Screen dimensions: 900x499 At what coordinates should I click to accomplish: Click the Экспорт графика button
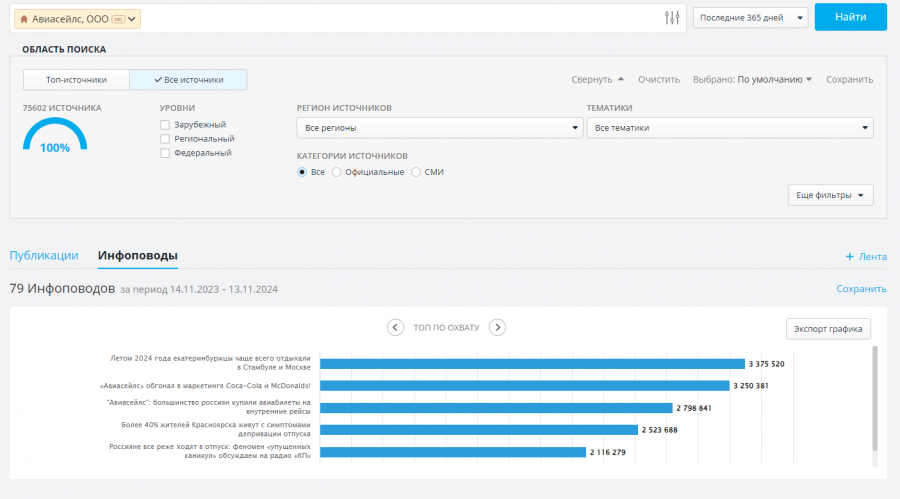828,329
